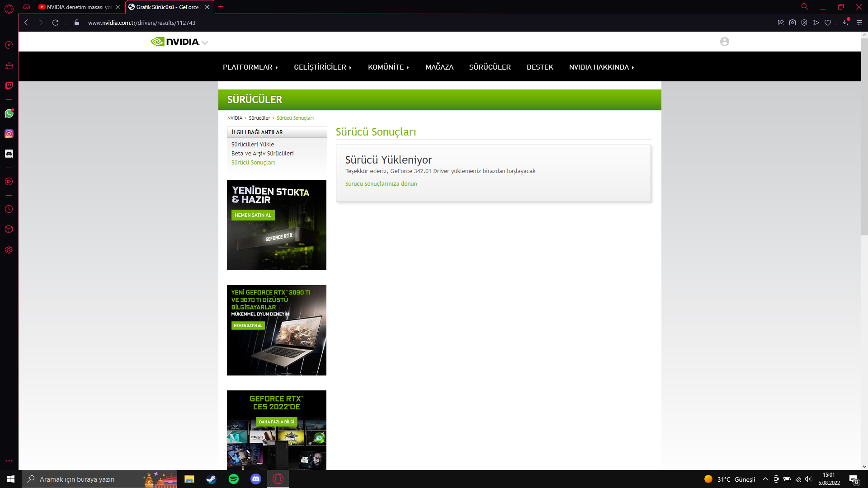Expand the NVIDIA HAKKINDA menu

point(601,67)
